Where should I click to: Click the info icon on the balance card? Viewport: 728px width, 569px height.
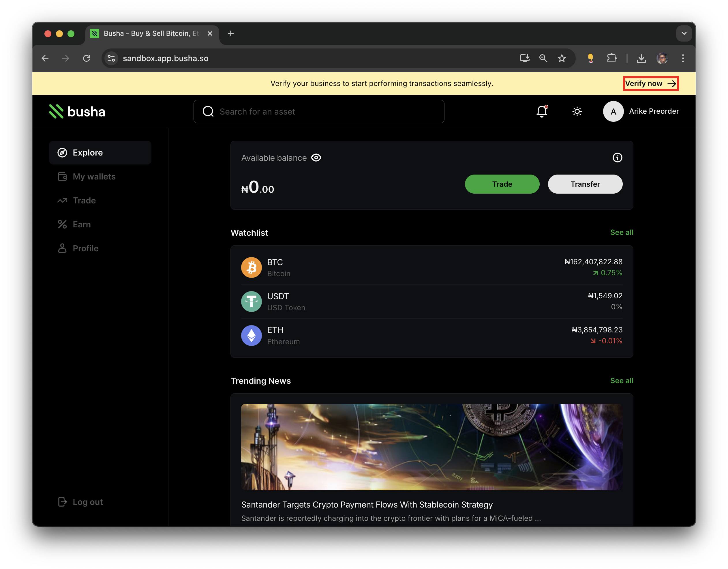tap(617, 158)
